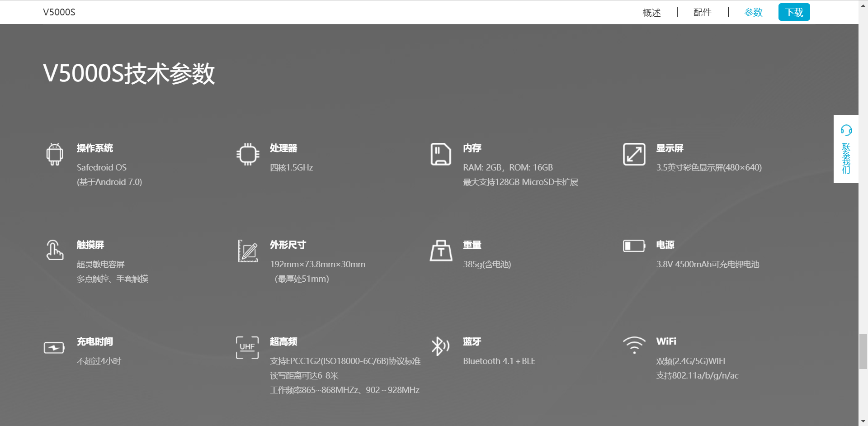
Task: Click the WiFi signal icon
Action: pos(634,345)
